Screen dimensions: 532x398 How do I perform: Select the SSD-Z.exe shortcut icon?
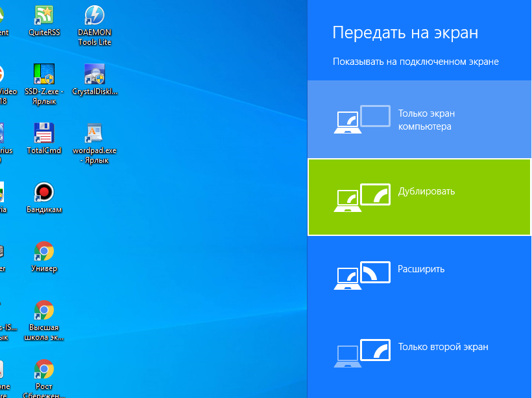[44, 74]
